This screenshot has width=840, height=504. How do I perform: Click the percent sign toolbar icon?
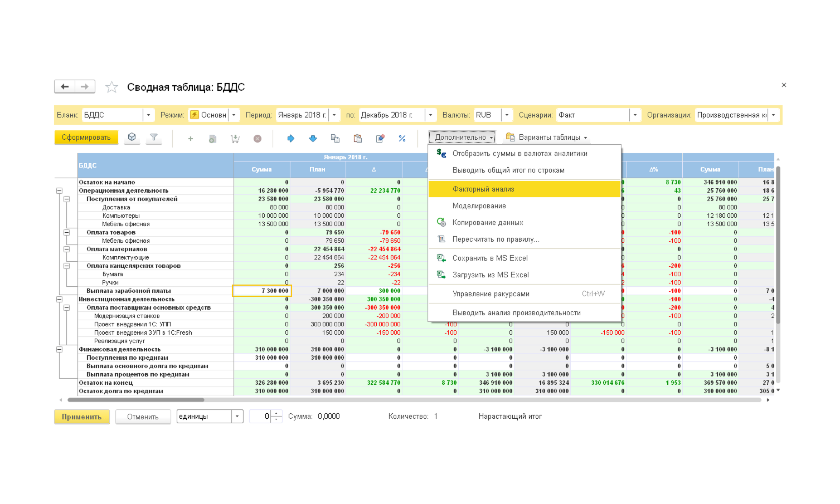pos(402,138)
